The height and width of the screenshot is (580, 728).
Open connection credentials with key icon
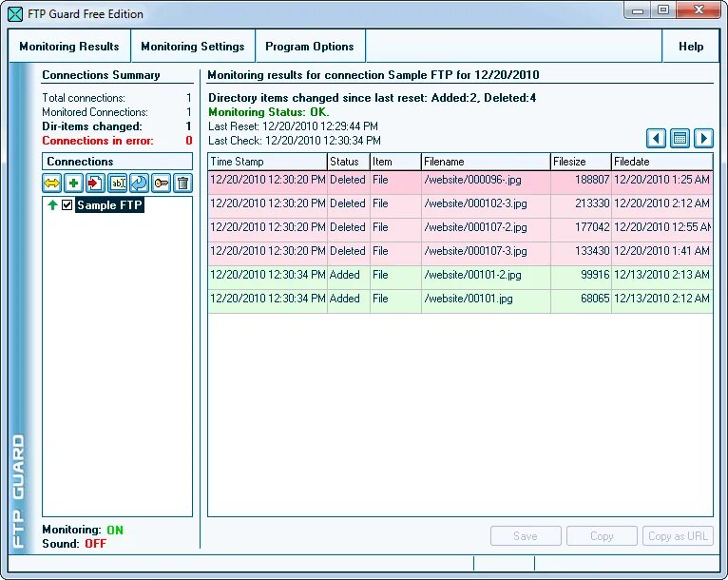pos(162,183)
